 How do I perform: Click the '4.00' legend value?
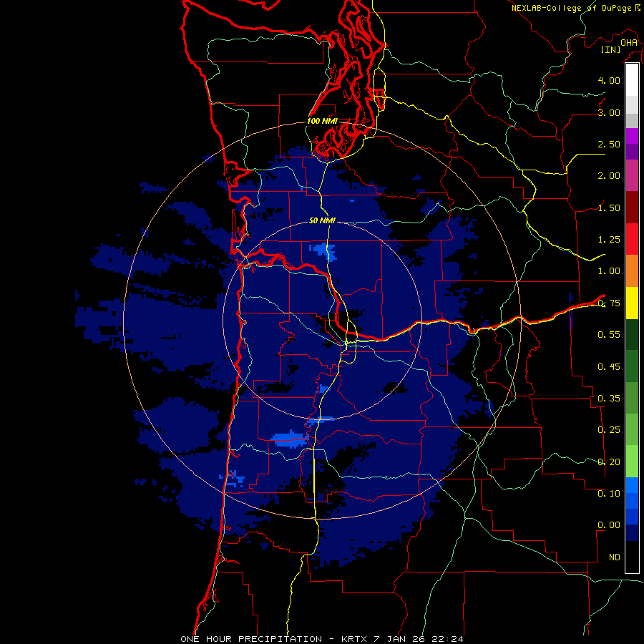(x=609, y=80)
